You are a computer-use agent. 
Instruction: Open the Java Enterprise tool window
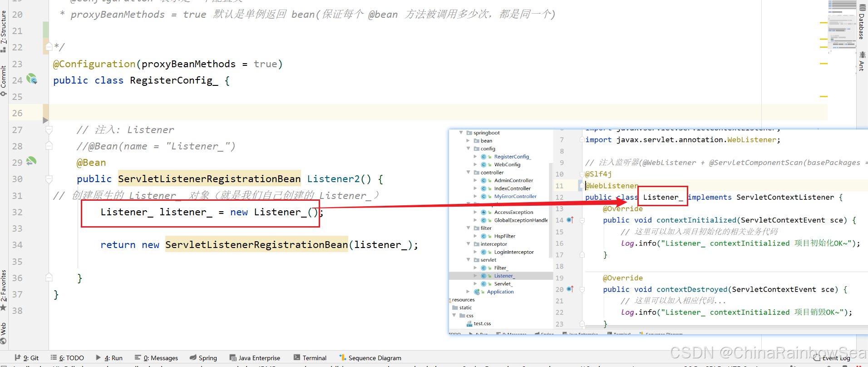tap(255, 358)
